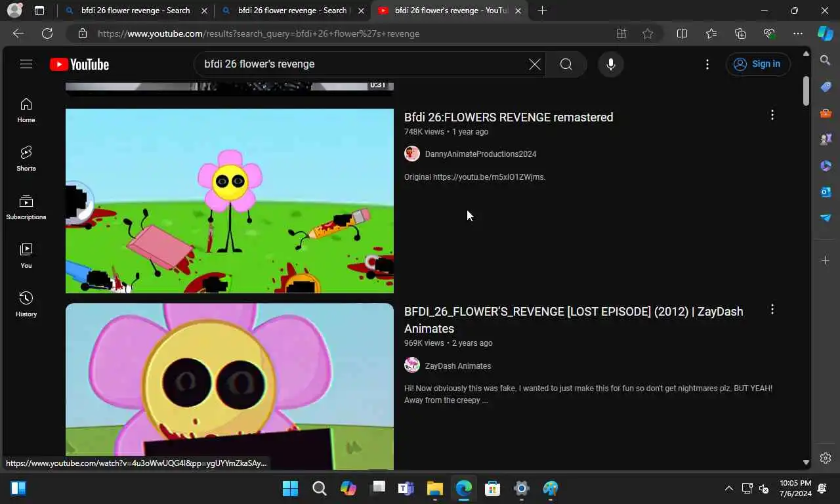Open action menu for LOST EPISODE video

[x=772, y=309]
